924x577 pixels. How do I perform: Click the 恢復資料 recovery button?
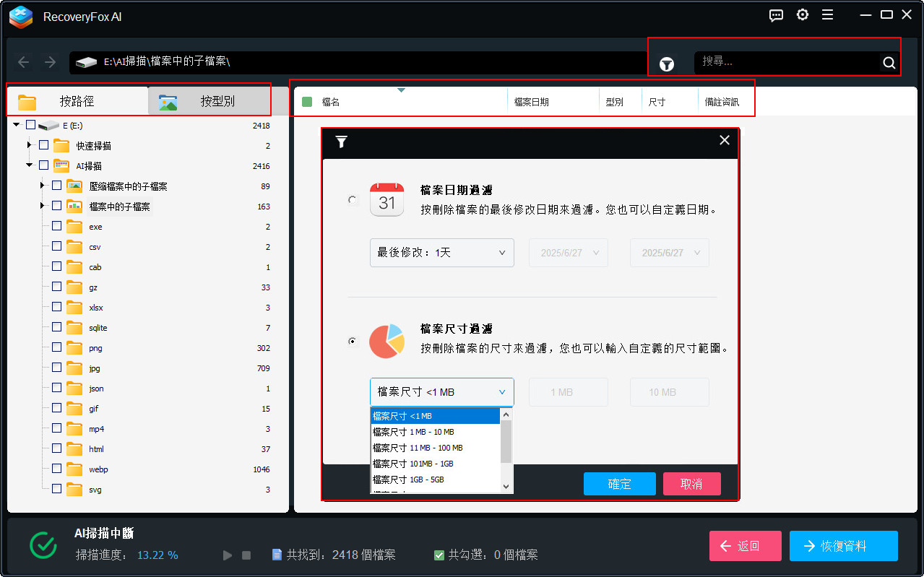pos(843,546)
